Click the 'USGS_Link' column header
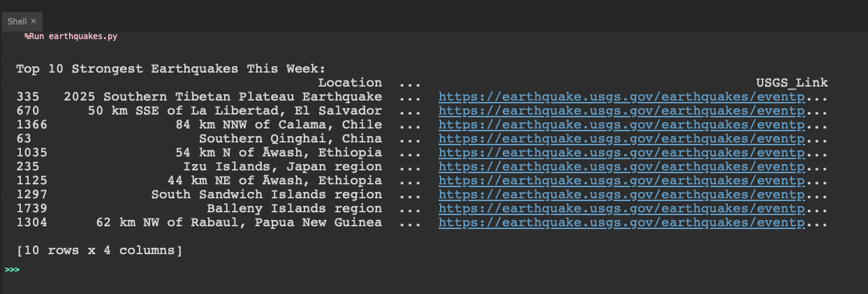Viewport: 868px width, 294px height. pos(792,82)
